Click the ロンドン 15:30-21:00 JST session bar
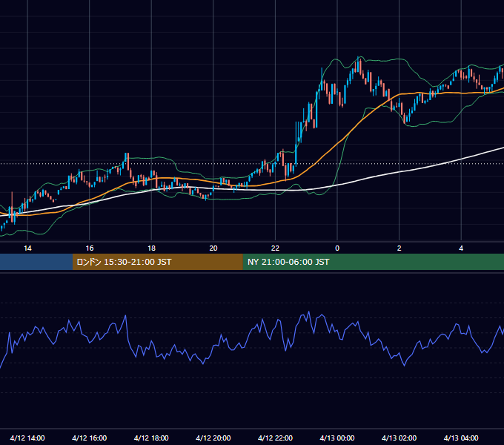 coord(157,262)
